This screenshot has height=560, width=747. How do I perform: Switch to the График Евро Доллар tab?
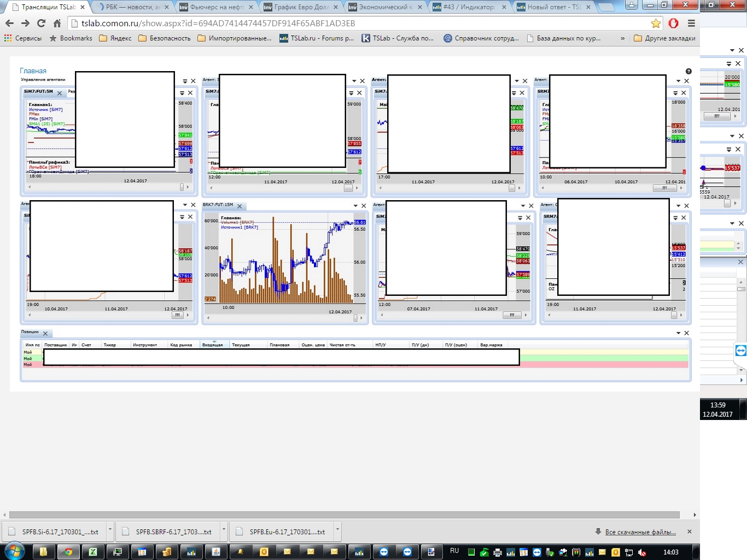pos(301,7)
